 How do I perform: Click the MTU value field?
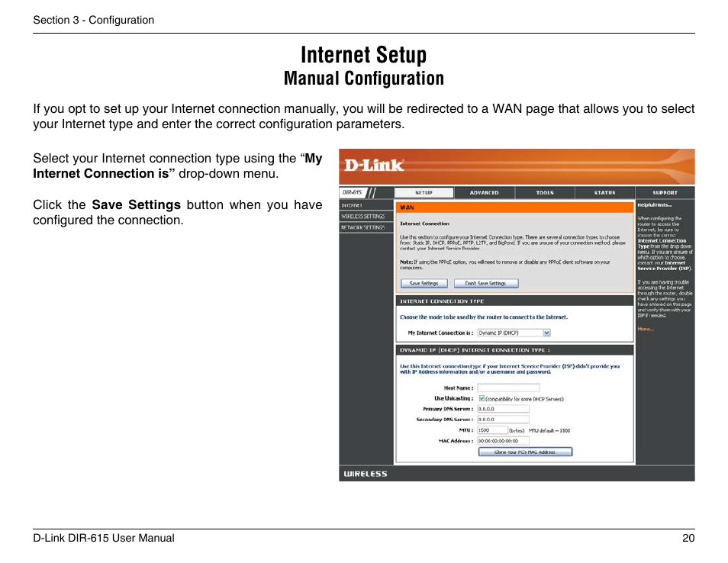click(x=491, y=430)
